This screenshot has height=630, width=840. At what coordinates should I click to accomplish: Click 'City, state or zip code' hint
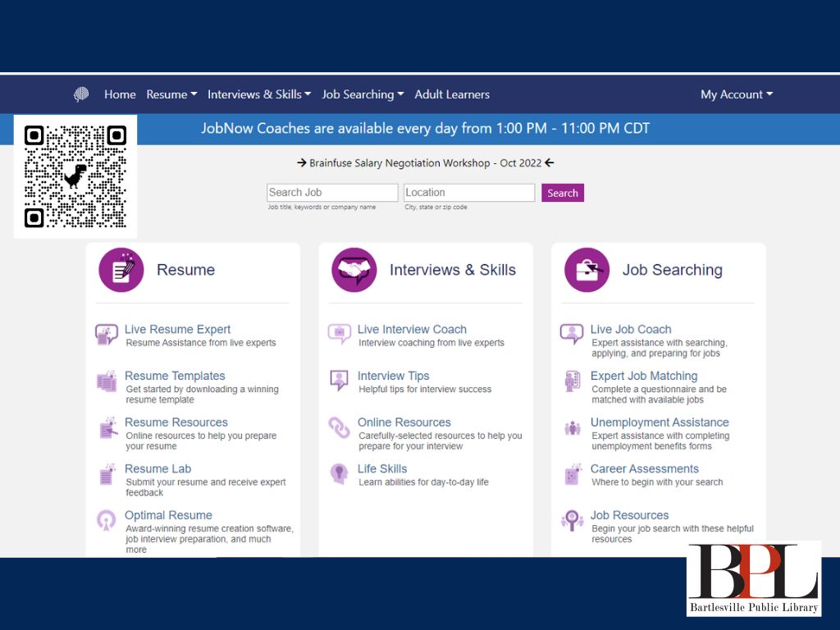point(436,208)
